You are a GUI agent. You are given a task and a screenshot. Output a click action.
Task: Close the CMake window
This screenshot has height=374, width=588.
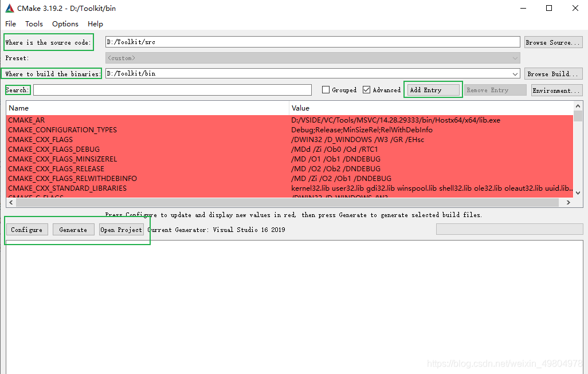[575, 8]
